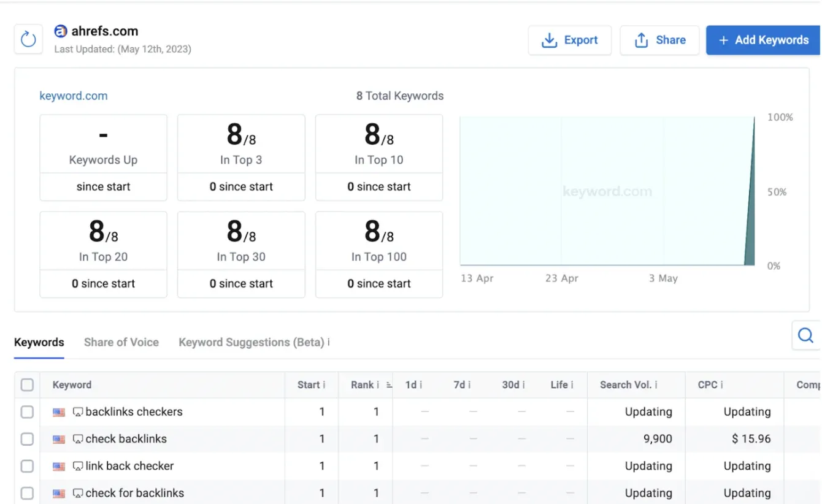The width and height of the screenshot is (822, 504).
Task: Click the Share button
Action: 659,40
